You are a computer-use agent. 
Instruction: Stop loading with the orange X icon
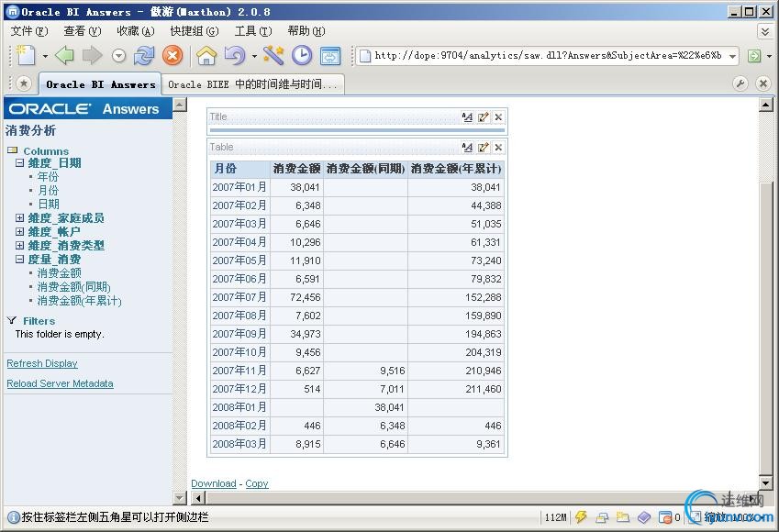pos(172,55)
